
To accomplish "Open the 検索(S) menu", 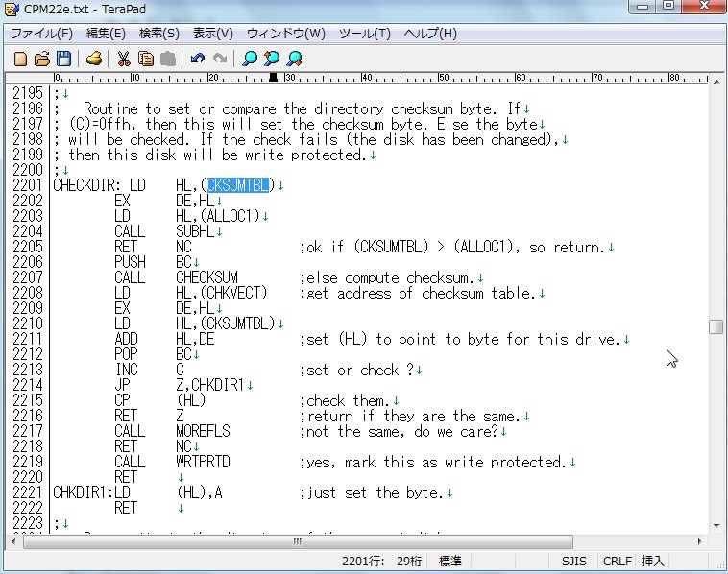I will pyautogui.click(x=159, y=34).
